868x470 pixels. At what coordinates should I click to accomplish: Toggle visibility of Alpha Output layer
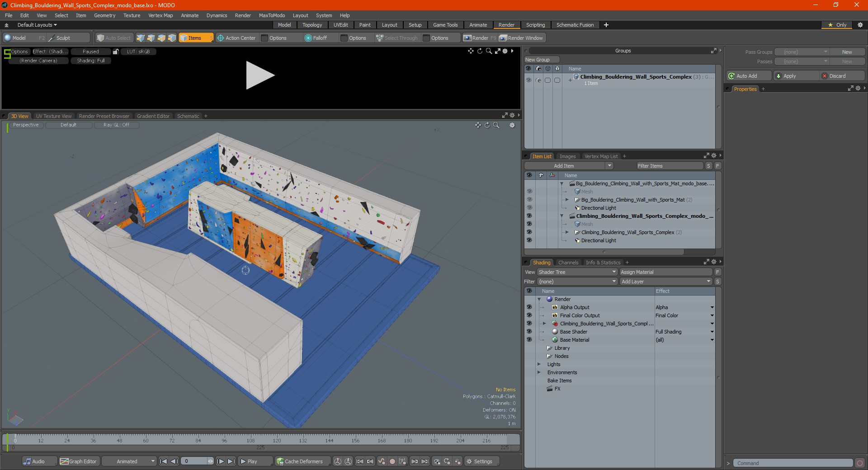point(529,307)
